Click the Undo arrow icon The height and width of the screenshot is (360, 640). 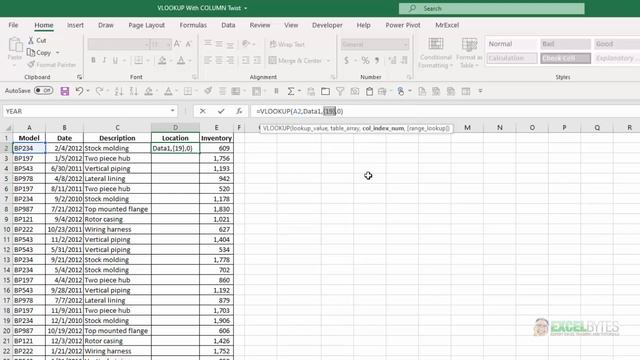[79, 91]
